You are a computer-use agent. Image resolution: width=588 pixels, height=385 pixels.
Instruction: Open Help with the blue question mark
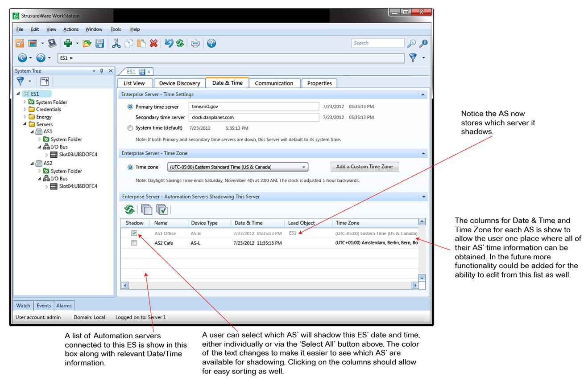point(211,43)
